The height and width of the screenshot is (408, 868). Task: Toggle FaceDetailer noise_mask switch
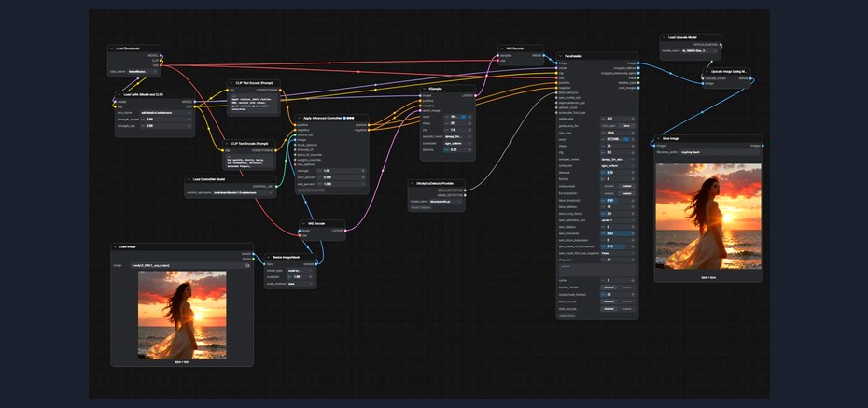618,186
